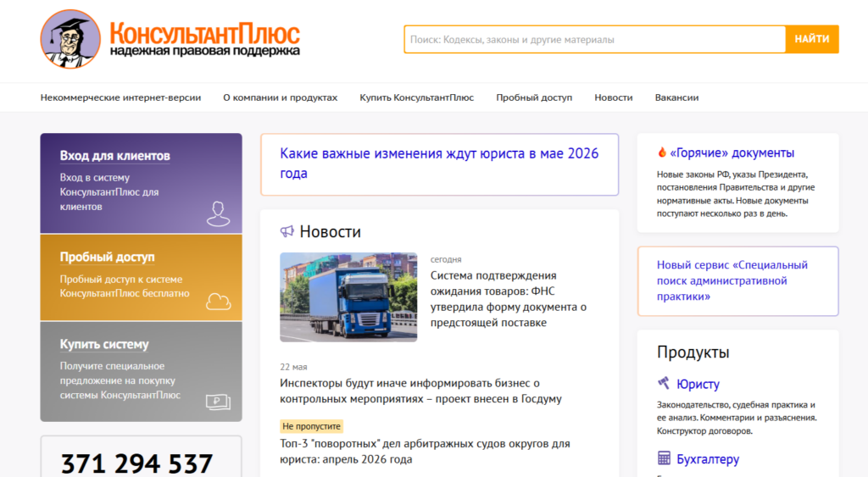Click the flame icon near hot documents
Image resolution: width=868 pixels, height=477 pixels.
(x=662, y=153)
